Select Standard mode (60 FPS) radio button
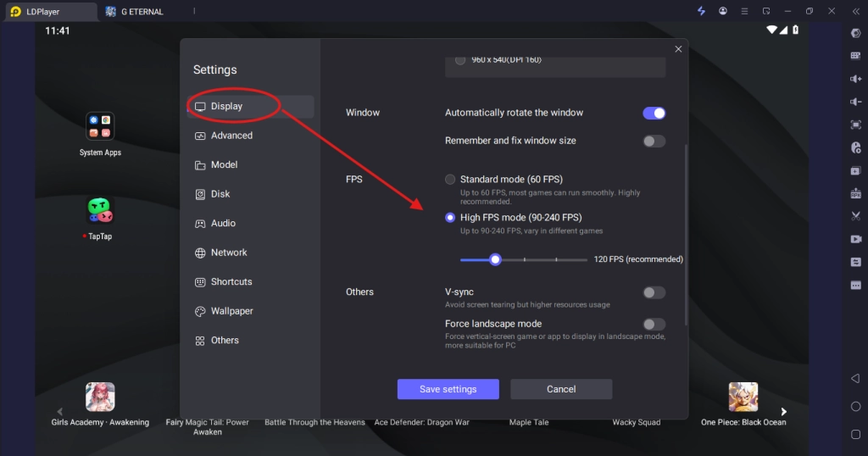The image size is (868, 456). coord(451,180)
